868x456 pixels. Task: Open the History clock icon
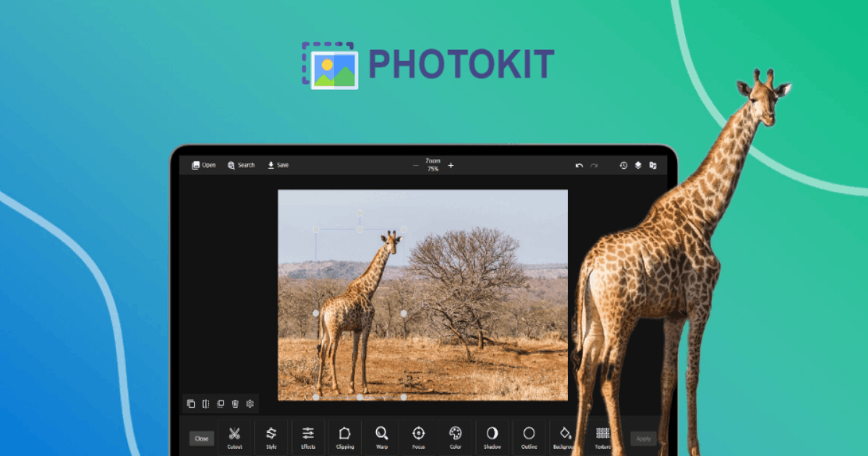[623, 166]
